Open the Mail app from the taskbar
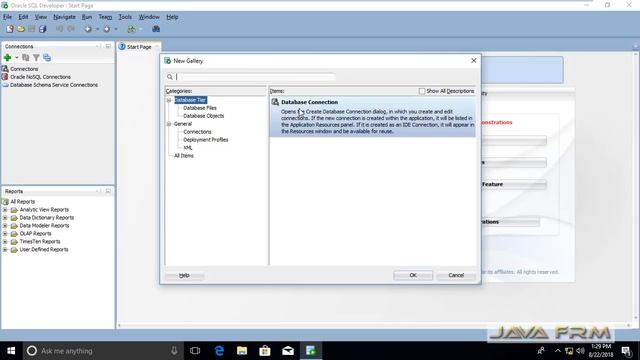This screenshot has height=360, width=640. pyautogui.click(x=288, y=351)
